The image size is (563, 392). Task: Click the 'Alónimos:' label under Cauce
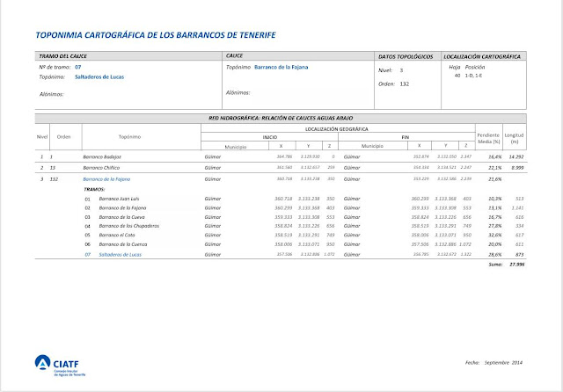point(238,92)
